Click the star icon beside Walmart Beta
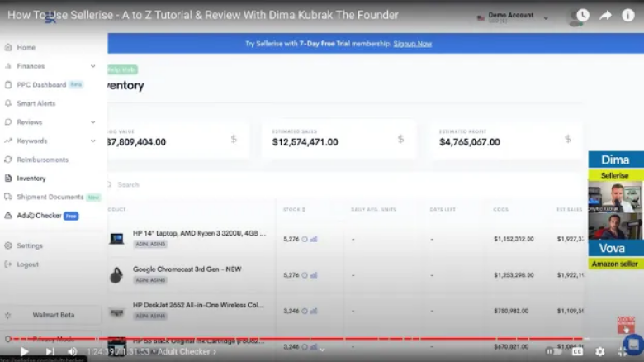Screen dimensions: 644x362 7,315
